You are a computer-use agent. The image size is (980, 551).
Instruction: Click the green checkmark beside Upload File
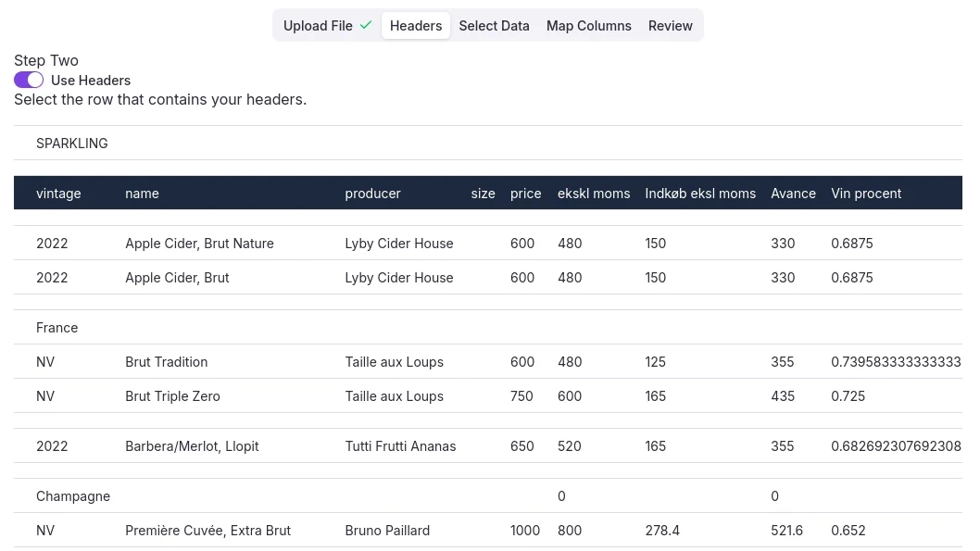pyautogui.click(x=365, y=25)
